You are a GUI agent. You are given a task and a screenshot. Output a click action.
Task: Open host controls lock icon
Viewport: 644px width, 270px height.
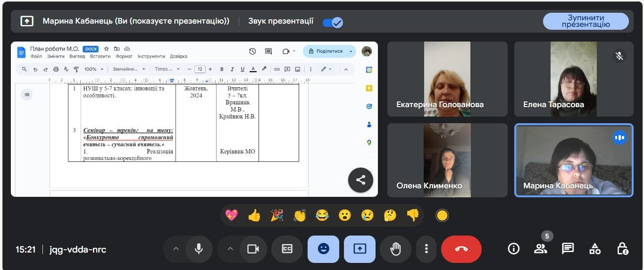pyautogui.click(x=622, y=249)
